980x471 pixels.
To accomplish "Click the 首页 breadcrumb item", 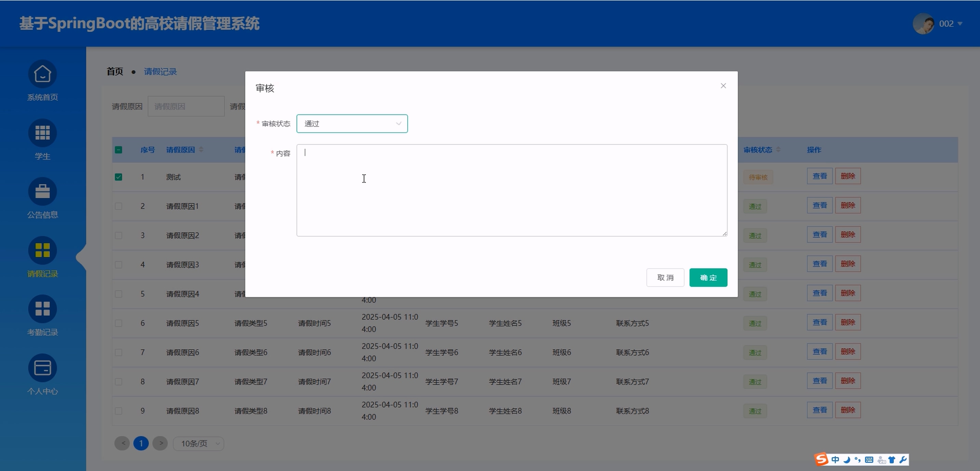I will [114, 71].
